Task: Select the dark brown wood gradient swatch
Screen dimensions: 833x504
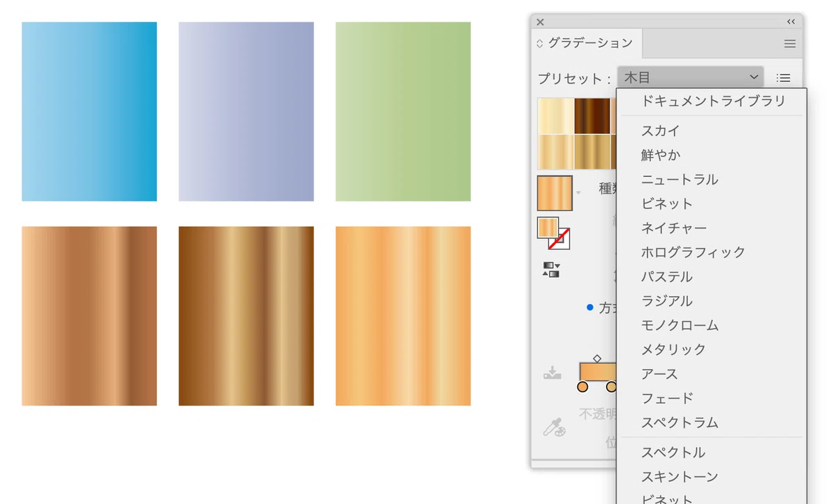Action: (x=592, y=115)
